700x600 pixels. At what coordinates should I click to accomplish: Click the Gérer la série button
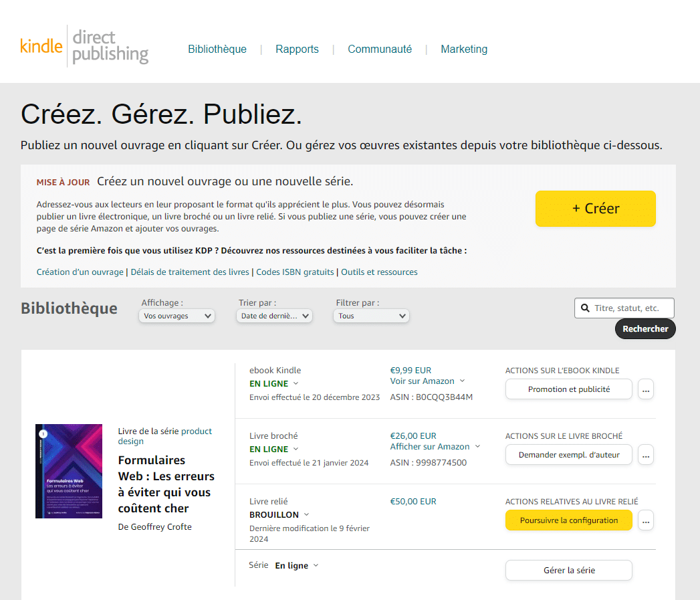(x=569, y=570)
